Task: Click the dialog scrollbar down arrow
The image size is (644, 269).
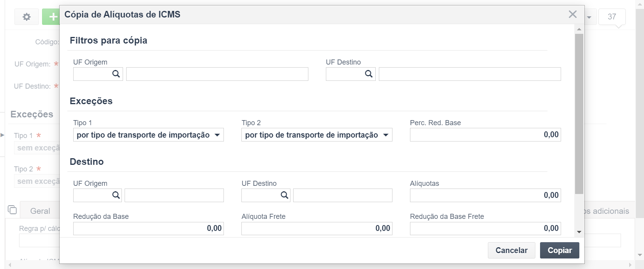Action: click(579, 232)
